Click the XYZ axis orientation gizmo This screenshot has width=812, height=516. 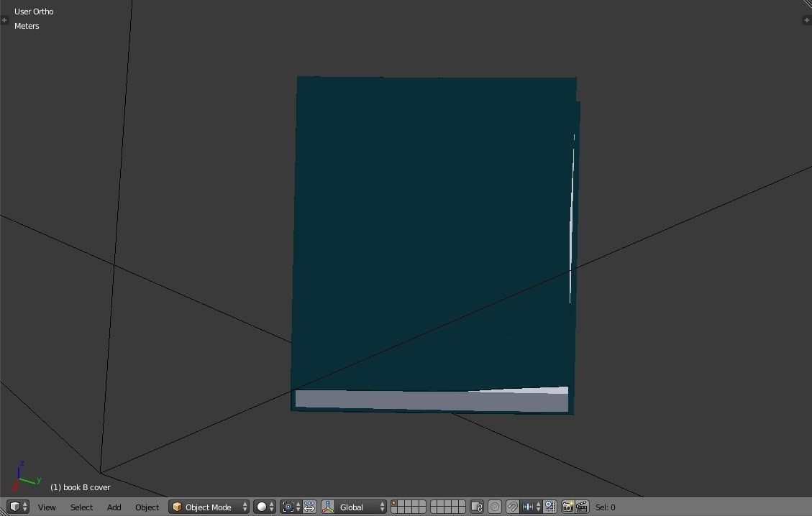tap(25, 476)
